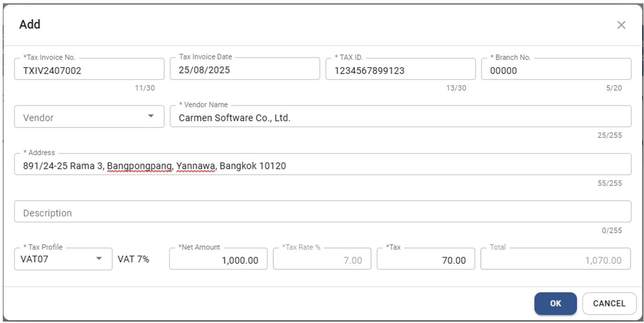Screen dimensions: 644x323
Task: Close the Add dialog with the X icon
Action: click(x=621, y=25)
